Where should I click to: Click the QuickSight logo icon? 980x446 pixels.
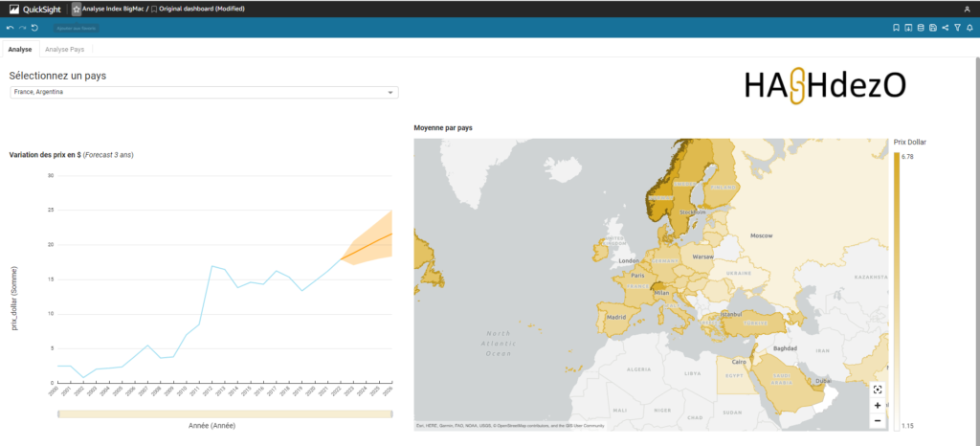(x=13, y=10)
